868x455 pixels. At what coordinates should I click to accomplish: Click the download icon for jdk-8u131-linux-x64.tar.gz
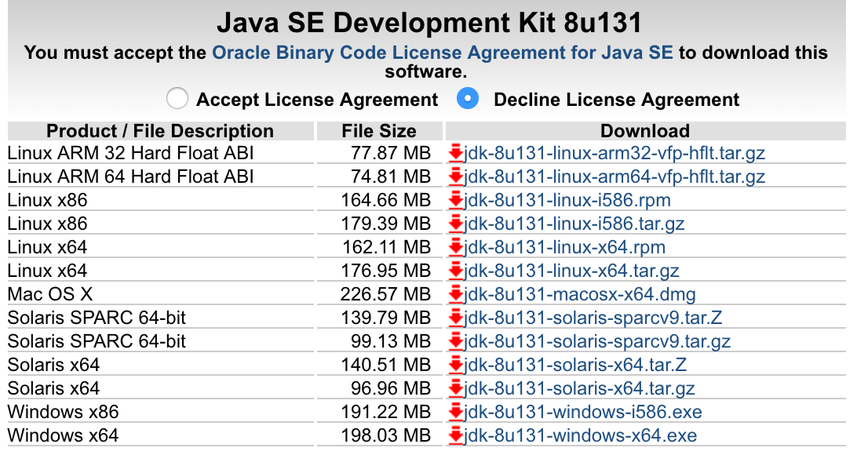coord(456,271)
